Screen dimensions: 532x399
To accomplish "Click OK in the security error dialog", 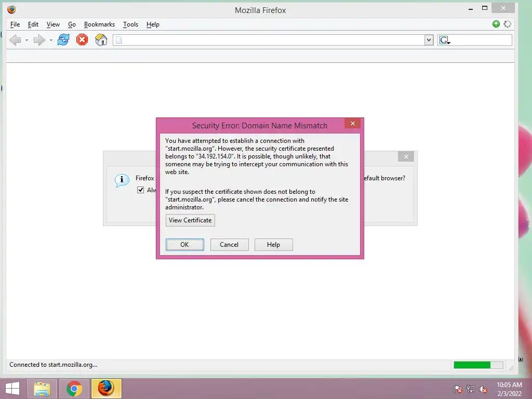I will [184, 245].
